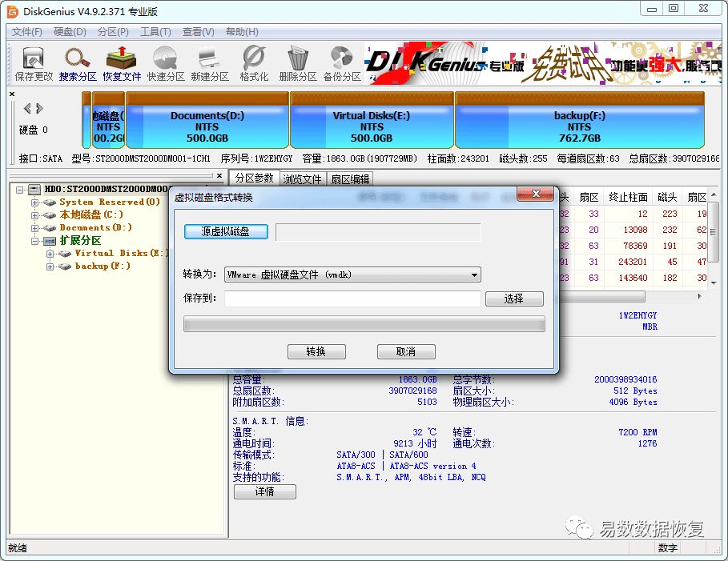Open the Partition (分区) menu
728x561 pixels.
(113, 32)
